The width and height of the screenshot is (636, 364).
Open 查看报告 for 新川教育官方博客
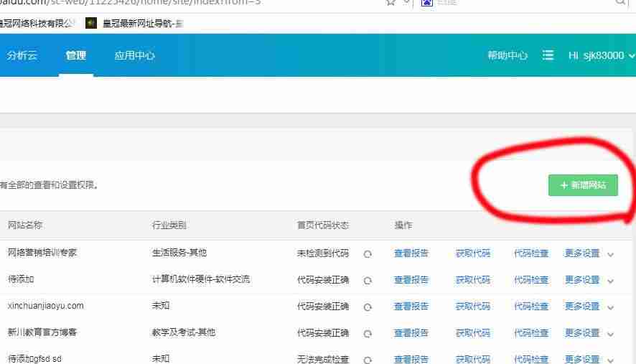[x=411, y=332]
